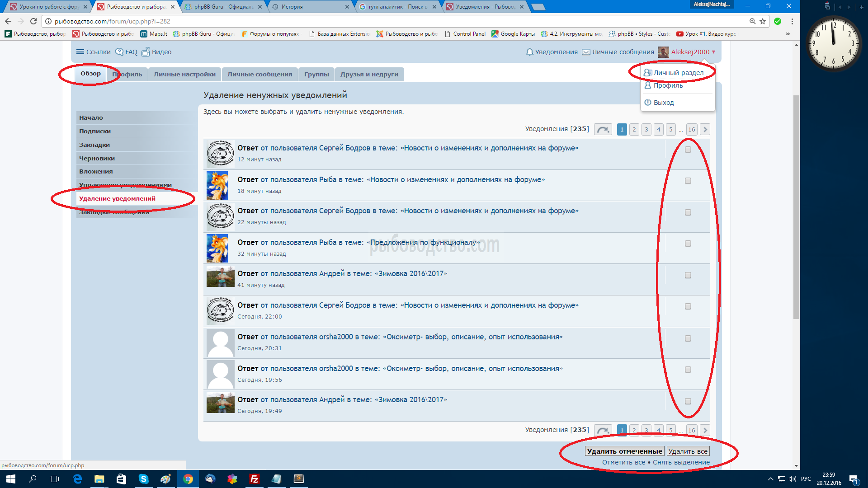Screen dimensions: 868x488
Task: Open Личные сообщения envelope icon
Action: point(586,52)
